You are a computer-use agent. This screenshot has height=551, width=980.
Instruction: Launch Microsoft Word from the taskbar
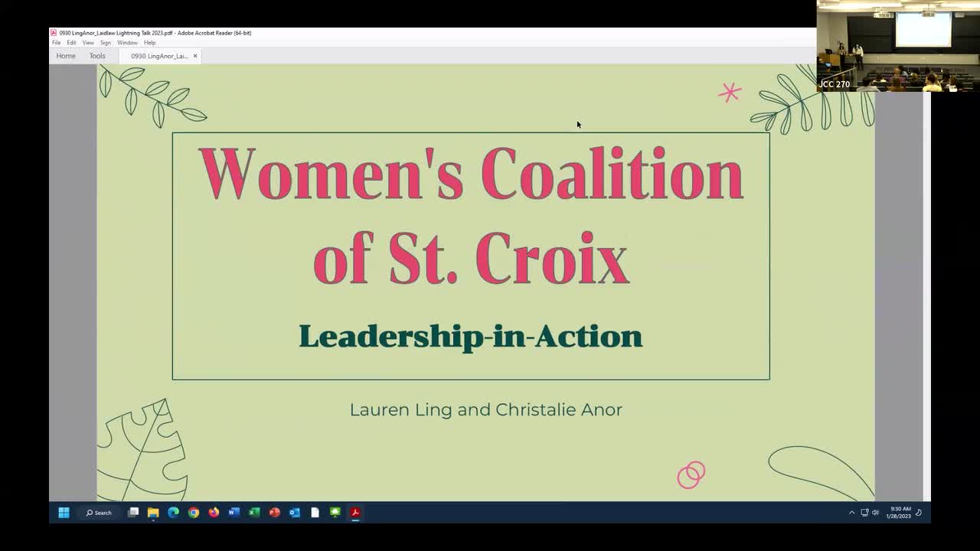click(x=234, y=513)
